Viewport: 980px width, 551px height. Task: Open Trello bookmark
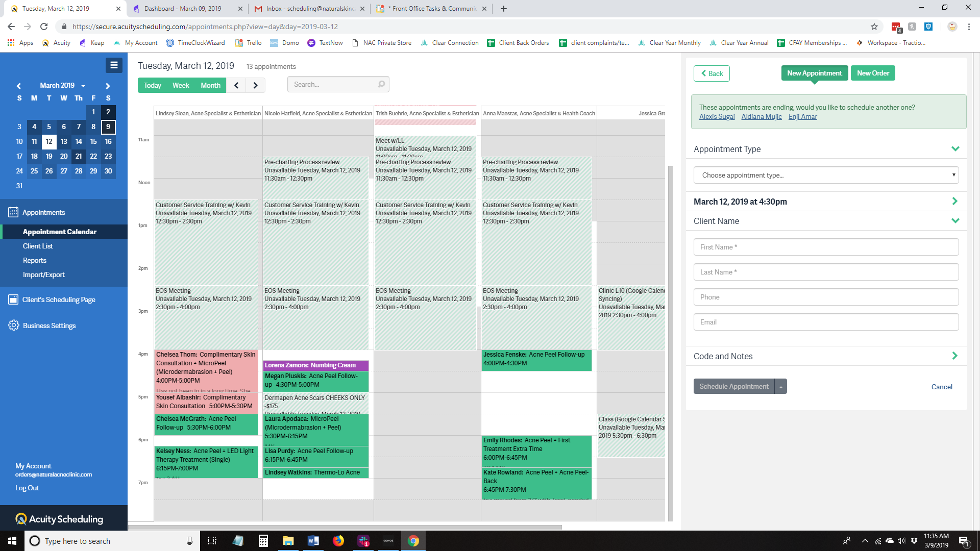point(248,43)
